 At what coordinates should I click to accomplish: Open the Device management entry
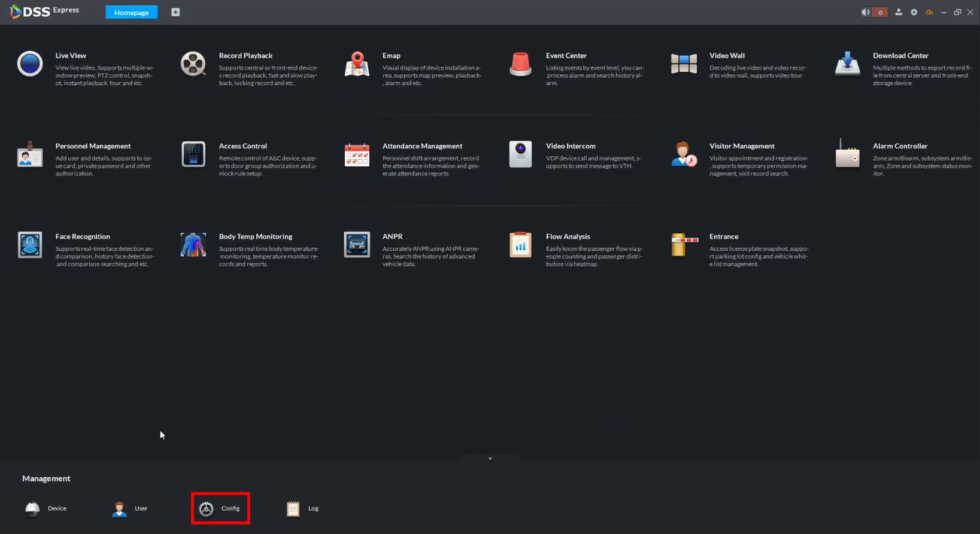click(x=46, y=509)
